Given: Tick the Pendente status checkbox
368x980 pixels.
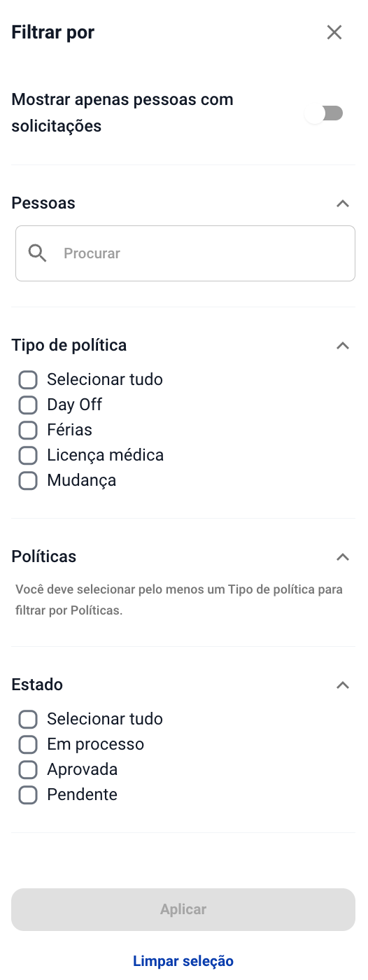Looking at the screenshot, I should coord(28,795).
